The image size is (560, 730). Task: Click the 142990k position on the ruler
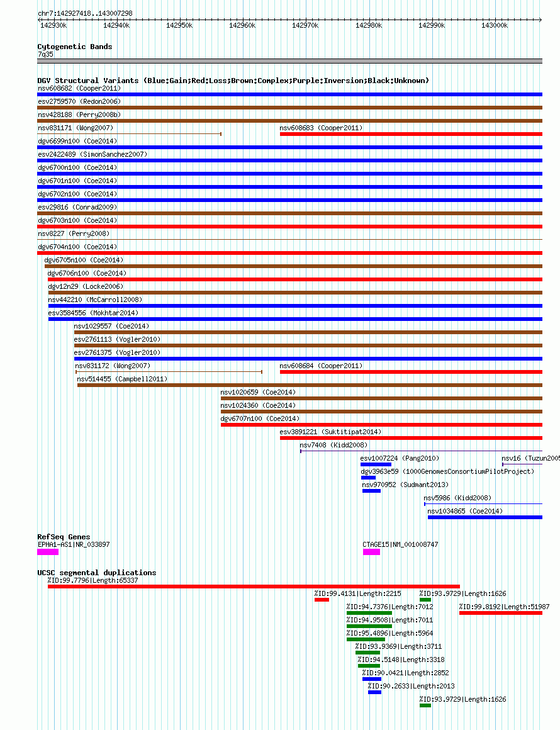(432, 25)
